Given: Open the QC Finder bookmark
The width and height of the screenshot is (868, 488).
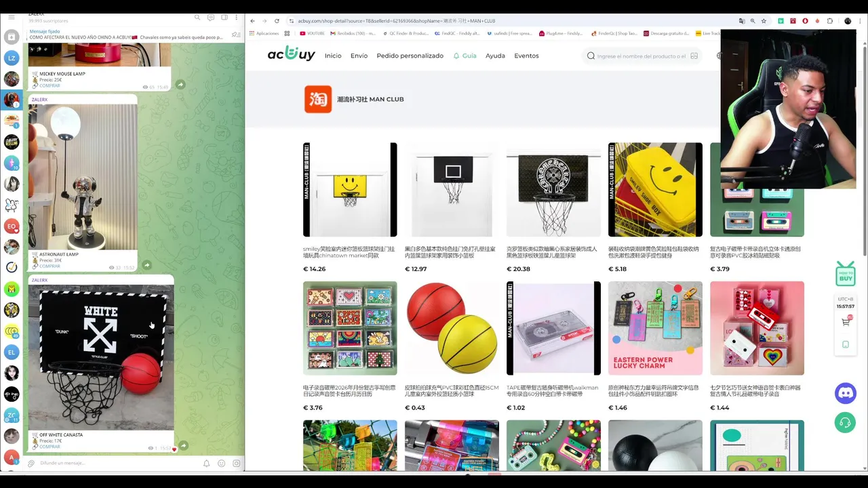Looking at the screenshot, I should [405, 33].
